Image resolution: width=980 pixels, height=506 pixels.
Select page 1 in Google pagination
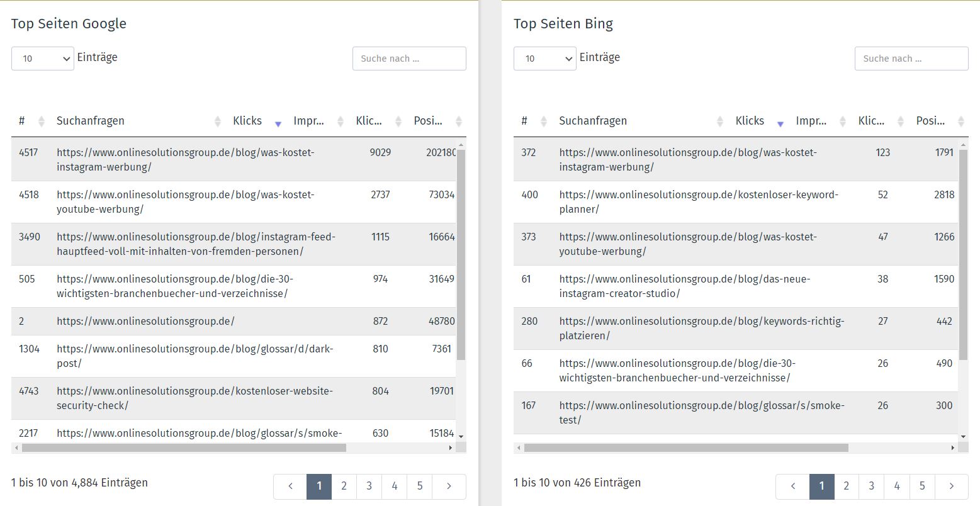pyautogui.click(x=319, y=486)
